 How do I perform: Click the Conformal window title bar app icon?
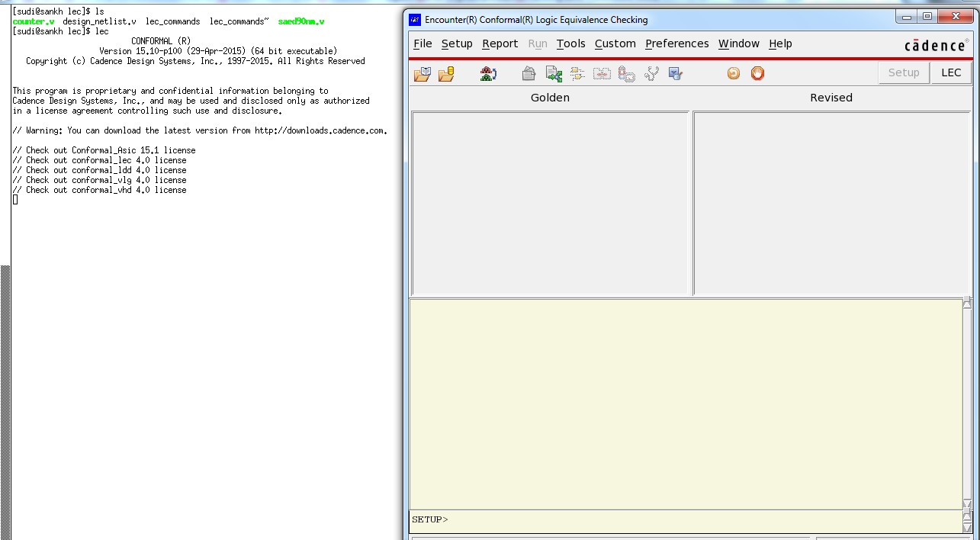coord(415,19)
